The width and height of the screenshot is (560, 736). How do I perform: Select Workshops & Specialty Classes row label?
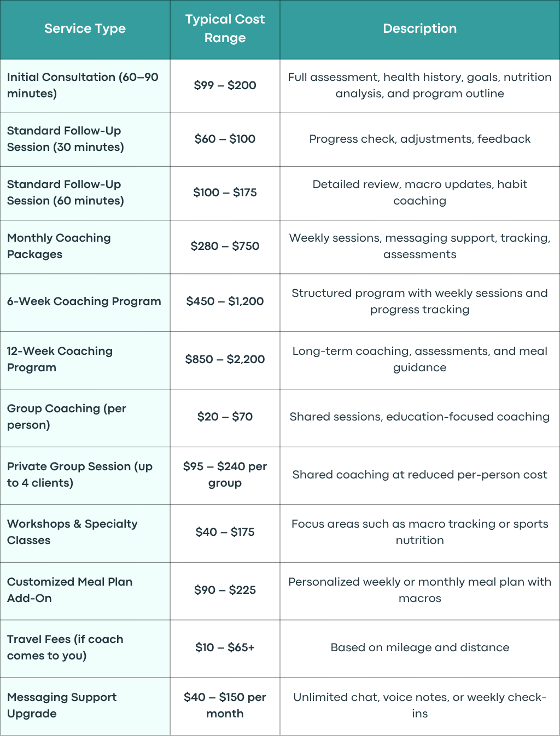[72, 532]
